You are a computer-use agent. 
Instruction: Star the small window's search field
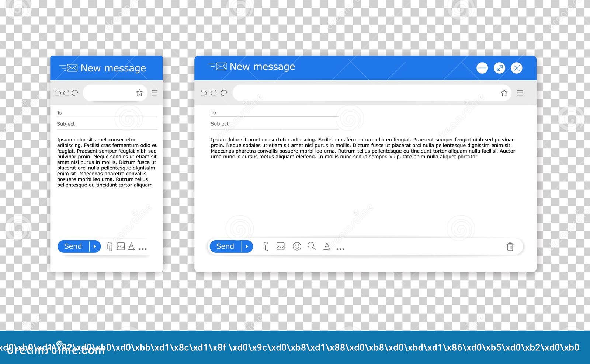[x=139, y=93]
